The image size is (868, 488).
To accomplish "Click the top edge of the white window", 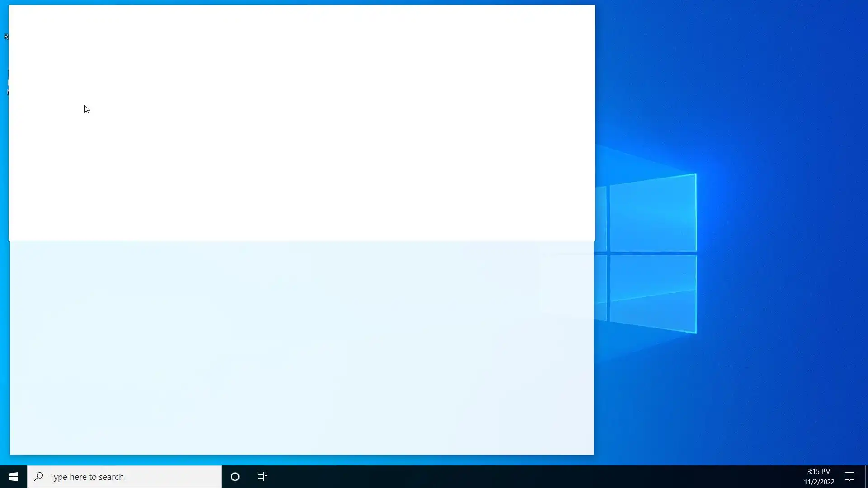I will point(302,6).
